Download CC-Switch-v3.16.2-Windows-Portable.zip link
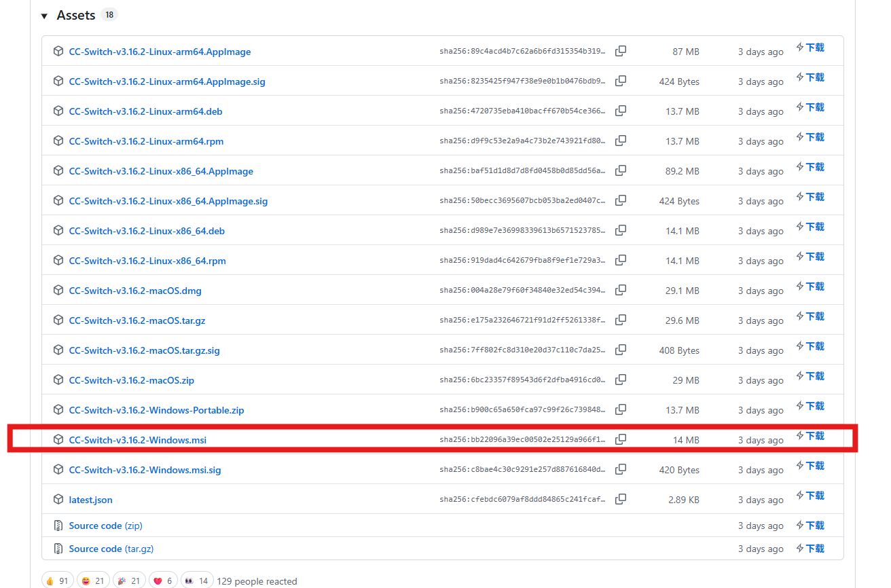 pyautogui.click(x=156, y=410)
